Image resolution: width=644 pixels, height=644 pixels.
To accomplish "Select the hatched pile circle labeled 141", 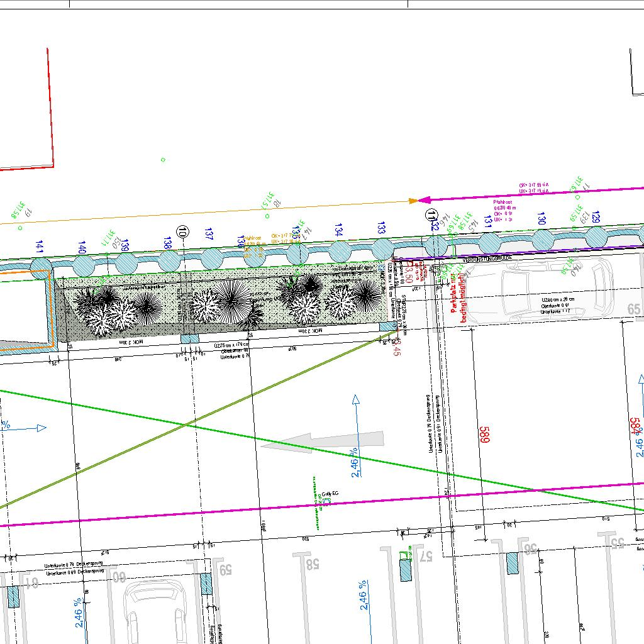I will (x=41, y=265).
